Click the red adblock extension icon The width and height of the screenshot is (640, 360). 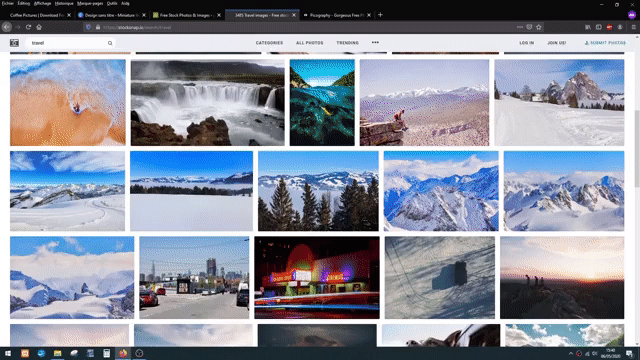[609, 27]
